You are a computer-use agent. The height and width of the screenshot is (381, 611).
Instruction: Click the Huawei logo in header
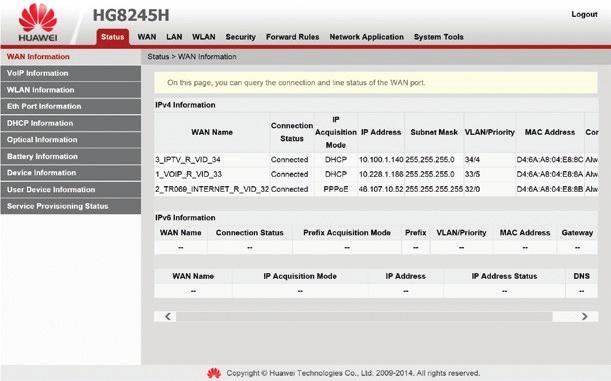click(x=38, y=22)
